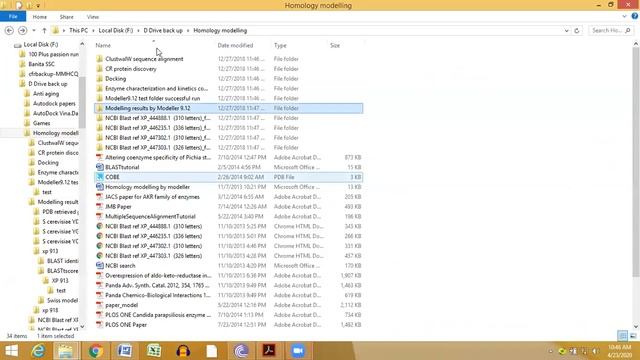Screen dimensions: 640x360
Task: Click JMB Paper PDF icon
Action: [x=100, y=207]
